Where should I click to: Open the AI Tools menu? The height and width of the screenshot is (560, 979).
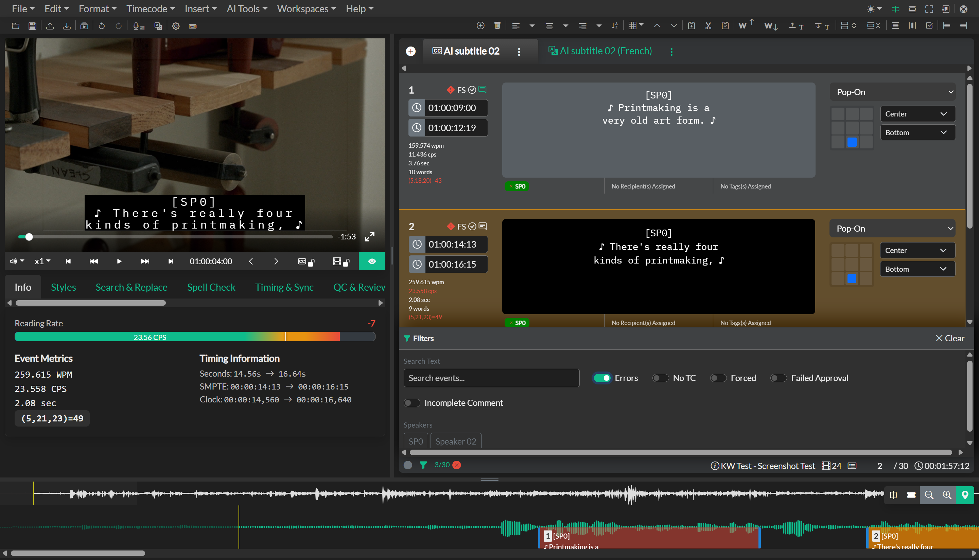(x=247, y=8)
